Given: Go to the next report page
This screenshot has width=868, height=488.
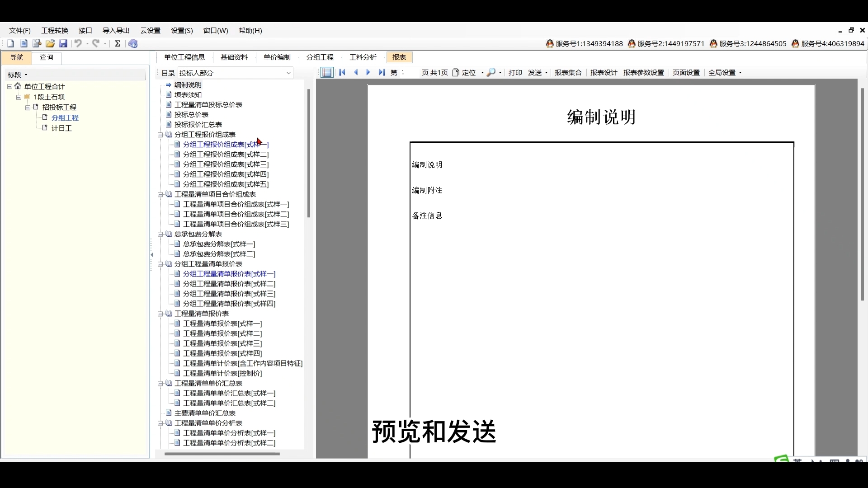Looking at the screenshot, I should [368, 72].
